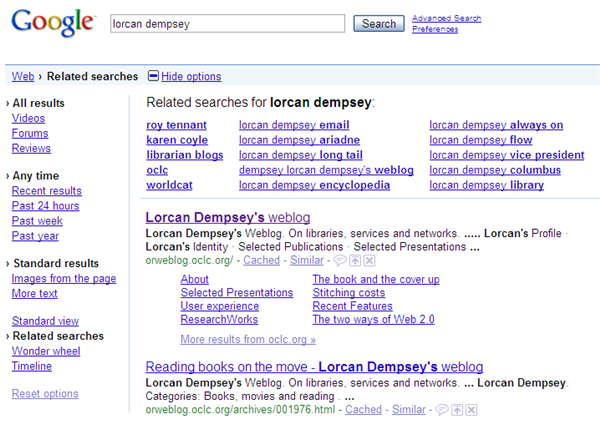Select Standard results option
The height and width of the screenshot is (424, 600).
point(56,263)
